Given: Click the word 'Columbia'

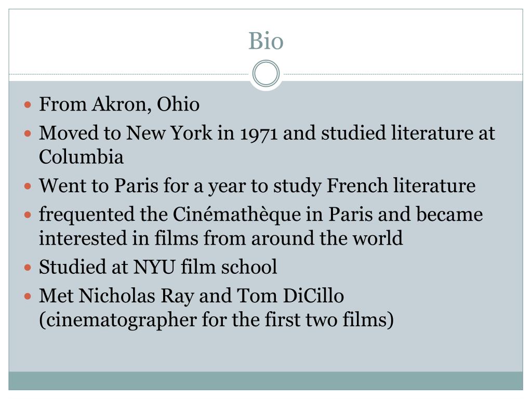Looking at the screenshot, I should [x=81, y=157].
